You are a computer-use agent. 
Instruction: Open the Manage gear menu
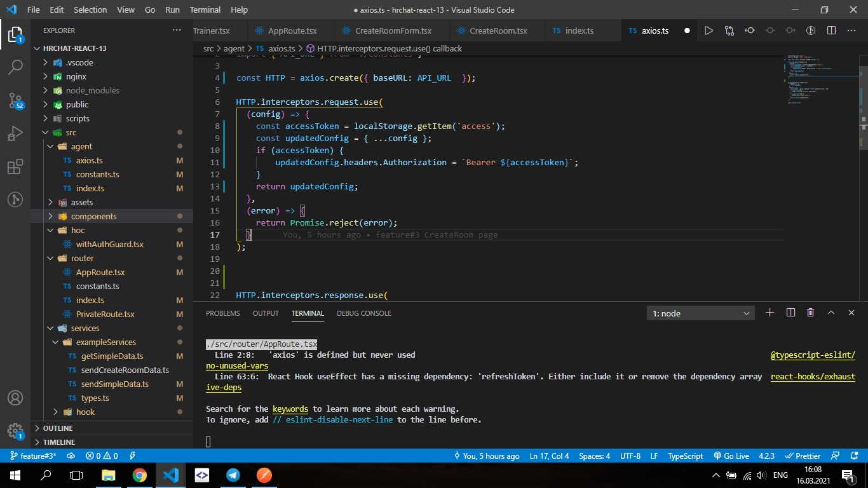click(15, 431)
